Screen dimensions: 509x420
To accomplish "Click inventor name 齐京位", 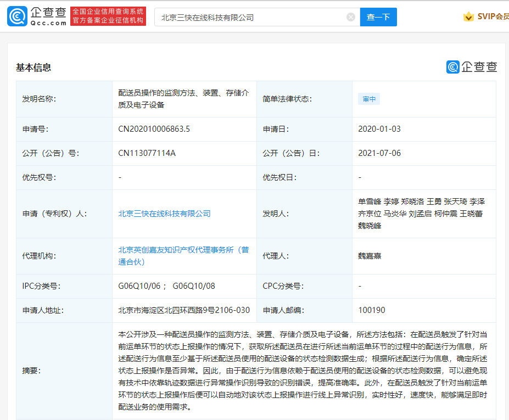I will coord(370,214).
